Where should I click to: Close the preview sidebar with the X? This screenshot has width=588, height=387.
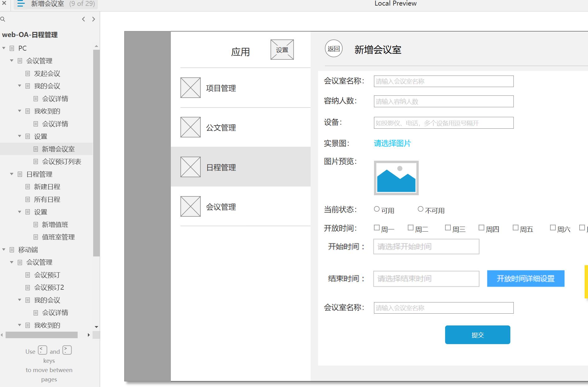tap(4, 3)
